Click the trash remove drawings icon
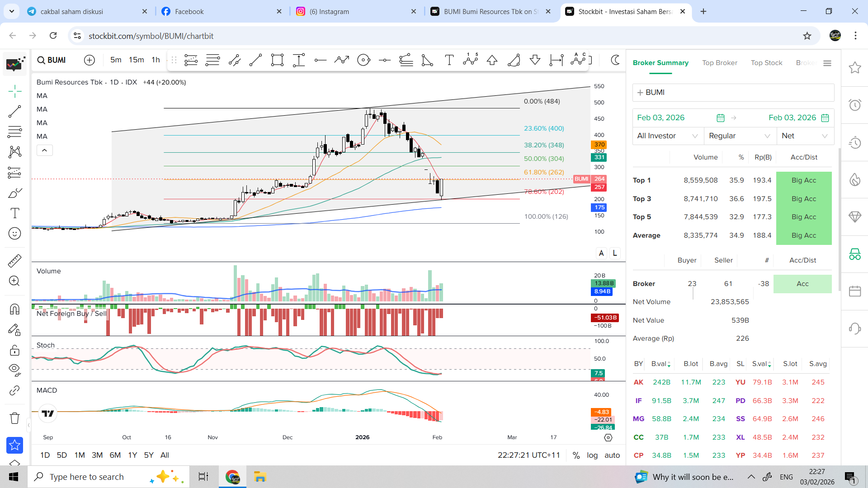Viewport: 868px width, 488px height. coord(14,418)
